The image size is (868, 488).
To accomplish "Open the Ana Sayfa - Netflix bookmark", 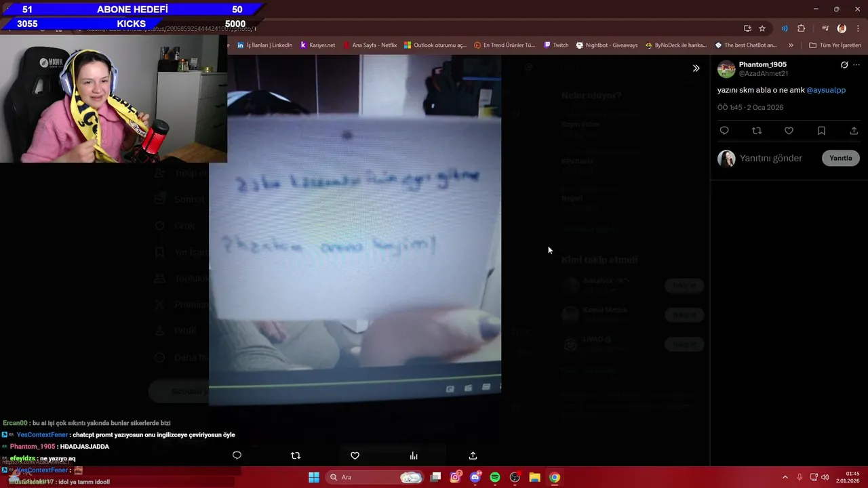I will pos(370,45).
